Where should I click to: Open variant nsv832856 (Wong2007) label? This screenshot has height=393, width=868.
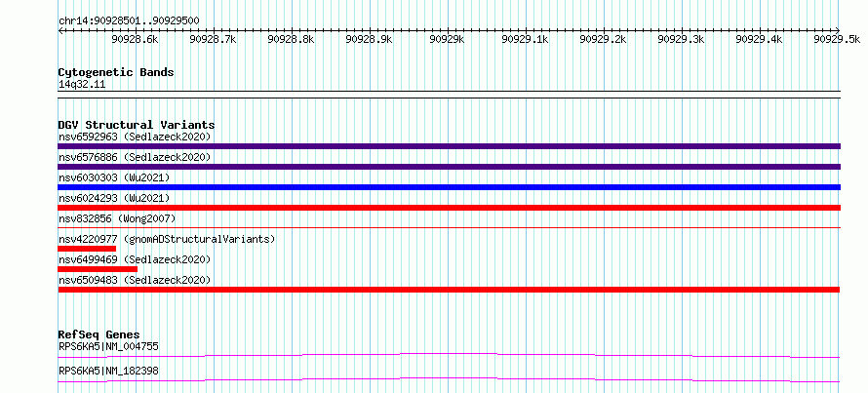[x=117, y=218]
